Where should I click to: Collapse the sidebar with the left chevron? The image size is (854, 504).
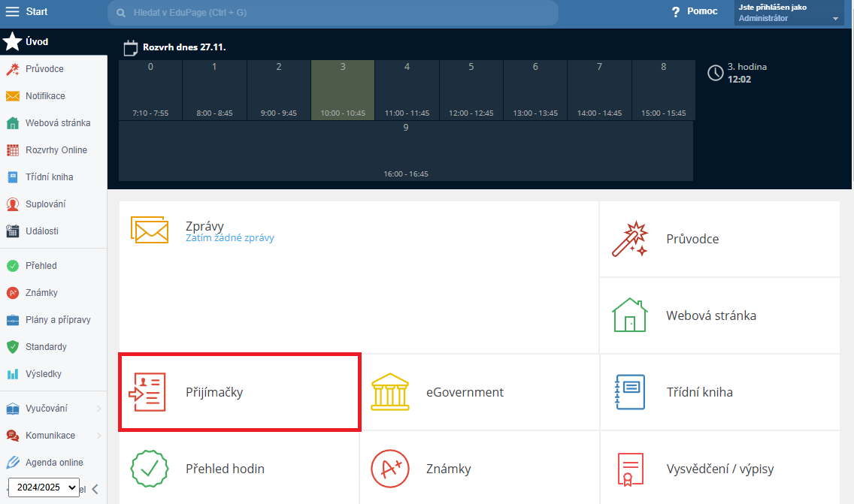[95, 489]
